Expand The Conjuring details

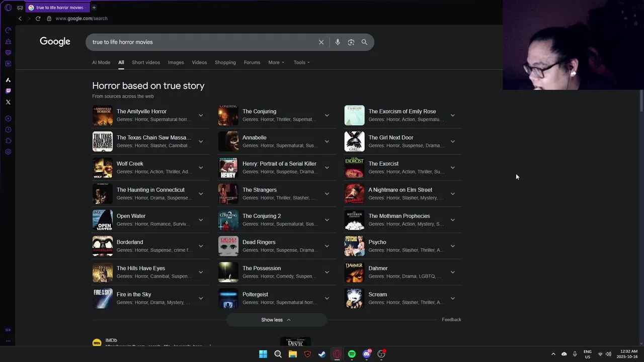[x=327, y=115]
